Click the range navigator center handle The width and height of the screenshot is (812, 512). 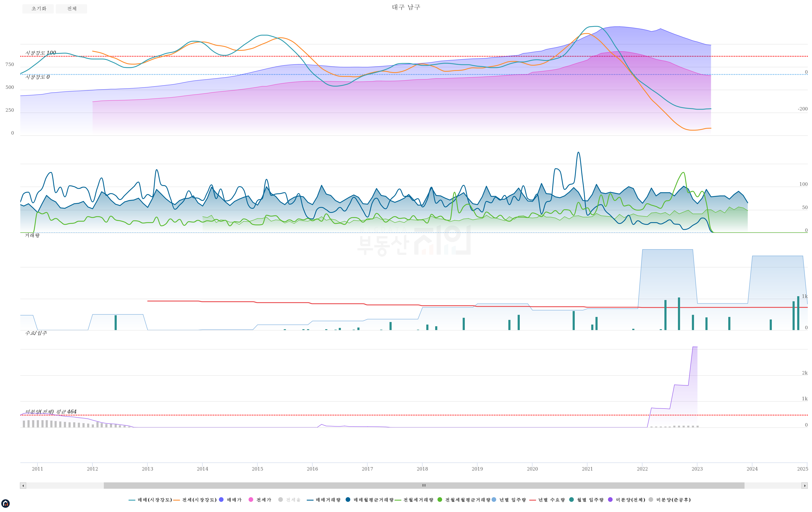click(x=424, y=486)
